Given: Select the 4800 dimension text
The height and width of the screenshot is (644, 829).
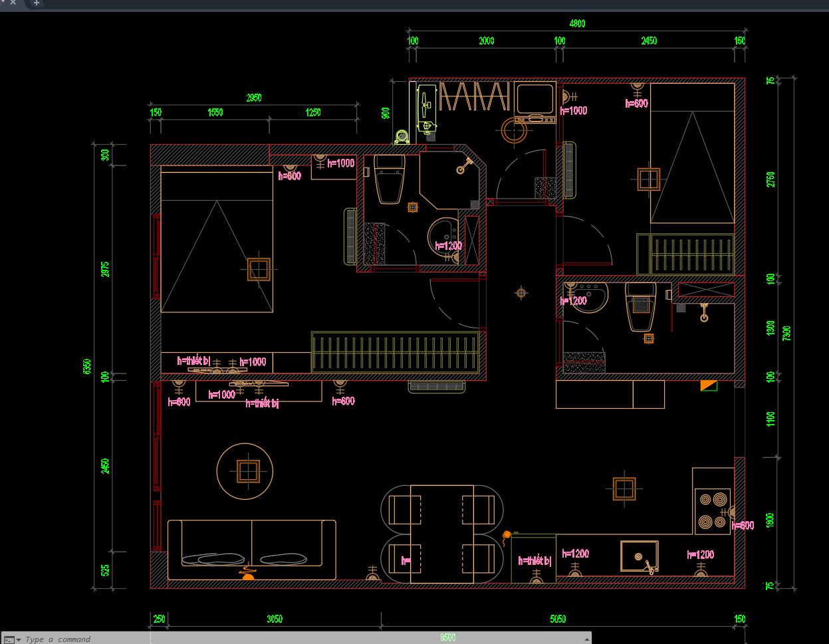Looking at the screenshot, I should click(576, 24).
